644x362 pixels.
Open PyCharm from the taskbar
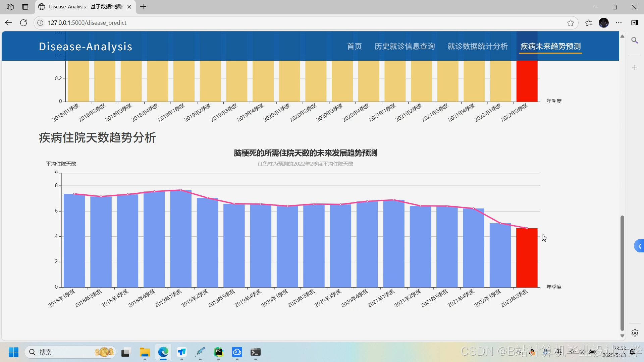click(219, 352)
